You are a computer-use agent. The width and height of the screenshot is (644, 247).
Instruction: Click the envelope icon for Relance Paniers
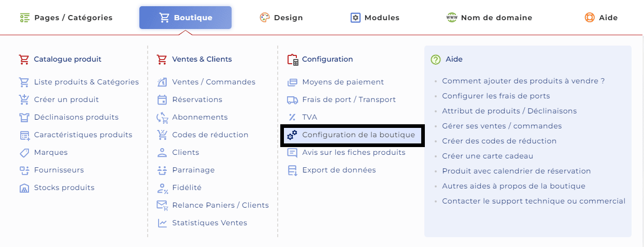point(163,205)
